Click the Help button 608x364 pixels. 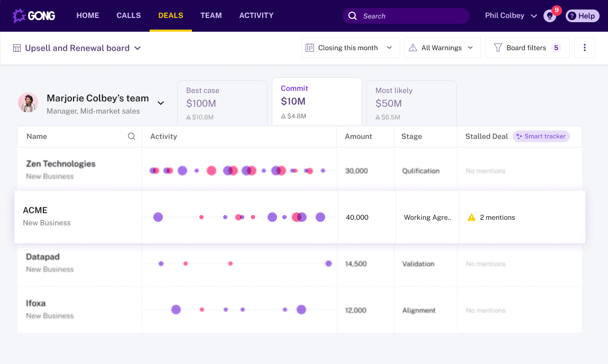(x=583, y=16)
